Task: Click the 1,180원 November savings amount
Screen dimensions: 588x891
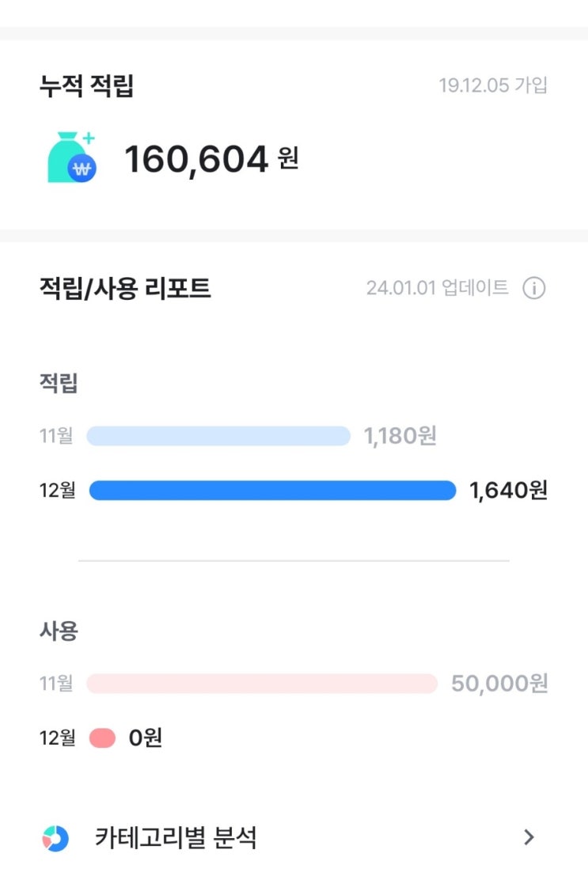Action: (400, 436)
